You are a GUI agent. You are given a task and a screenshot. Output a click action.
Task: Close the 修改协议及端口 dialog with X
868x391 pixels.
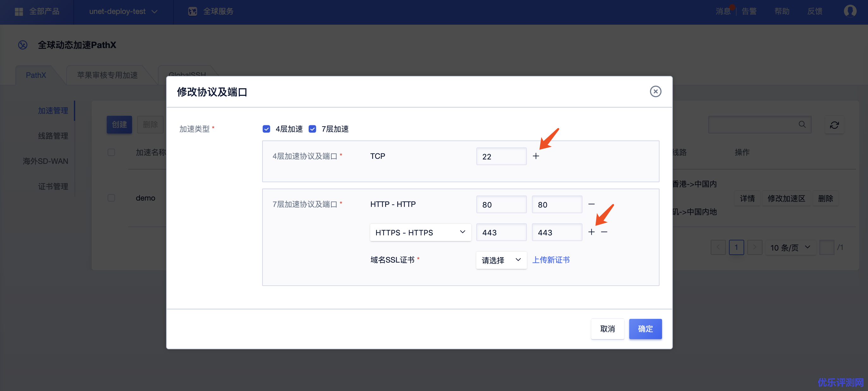[x=655, y=91]
